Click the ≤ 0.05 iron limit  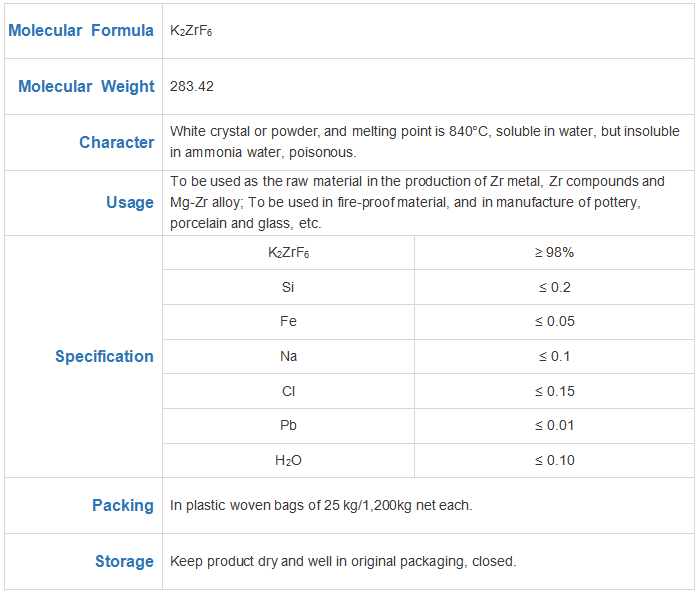[555, 321]
